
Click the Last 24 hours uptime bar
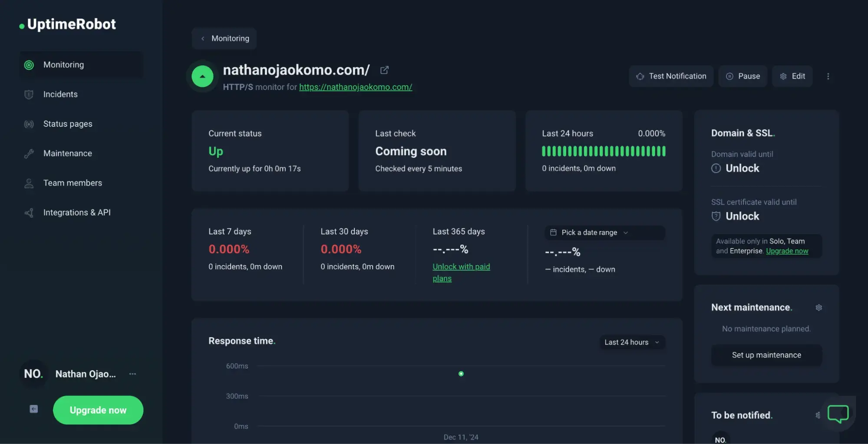[x=603, y=151]
